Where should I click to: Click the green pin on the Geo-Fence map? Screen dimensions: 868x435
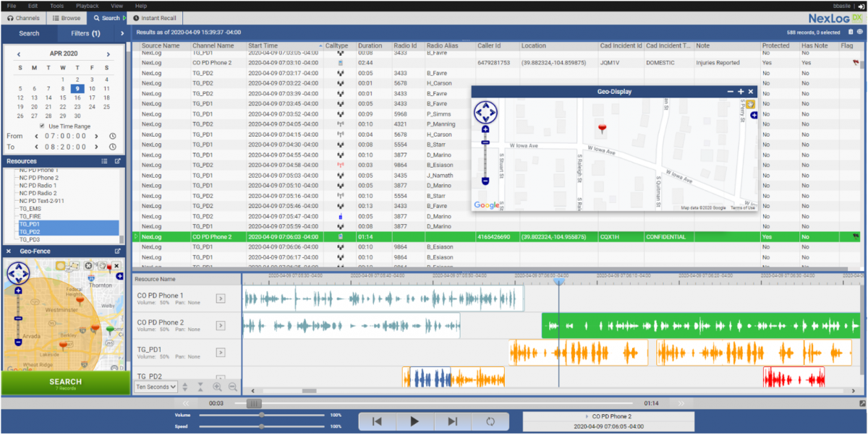point(111,330)
